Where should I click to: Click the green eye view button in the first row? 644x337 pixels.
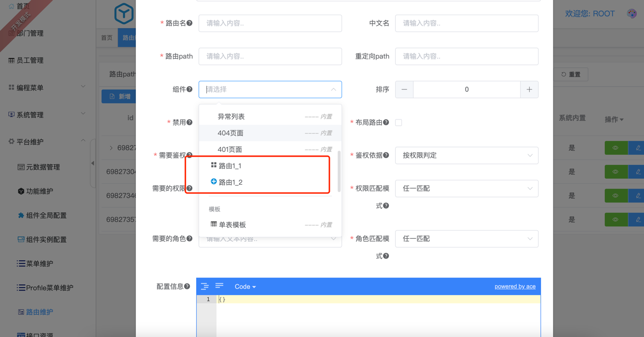[x=615, y=148]
